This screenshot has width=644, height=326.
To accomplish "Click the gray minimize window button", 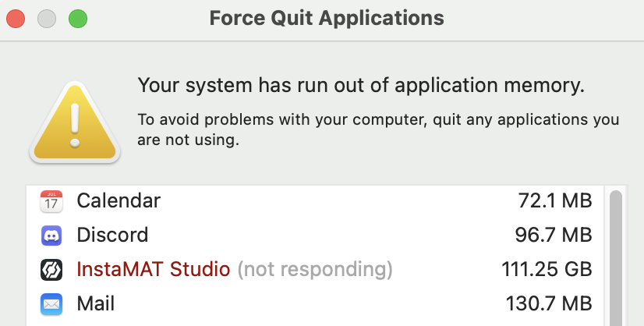I will coord(47,17).
